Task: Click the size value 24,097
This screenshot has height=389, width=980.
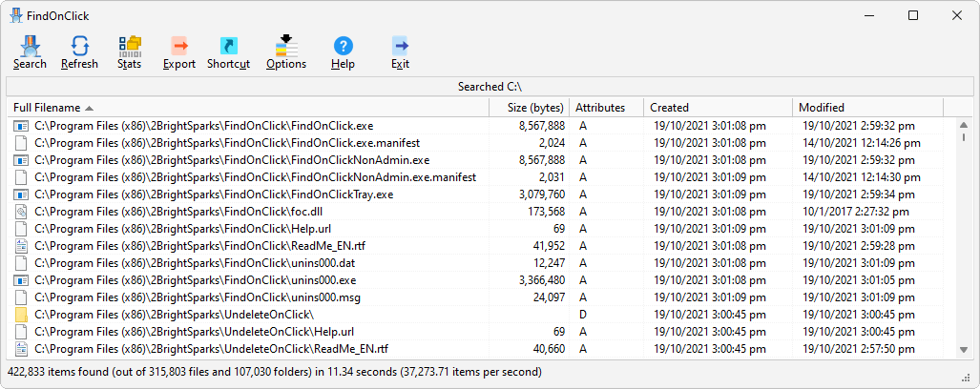Action: [550, 297]
